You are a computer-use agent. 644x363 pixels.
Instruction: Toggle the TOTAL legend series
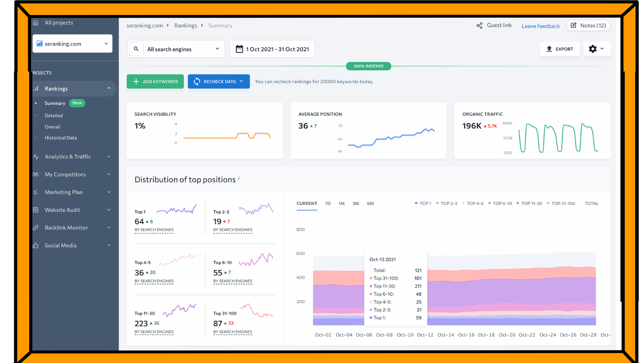click(589, 203)
